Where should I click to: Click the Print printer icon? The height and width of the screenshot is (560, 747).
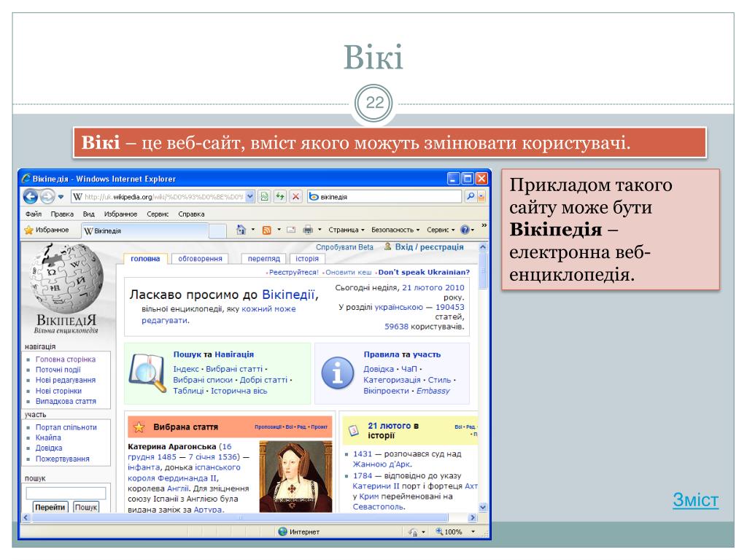[x=309, y=230]
